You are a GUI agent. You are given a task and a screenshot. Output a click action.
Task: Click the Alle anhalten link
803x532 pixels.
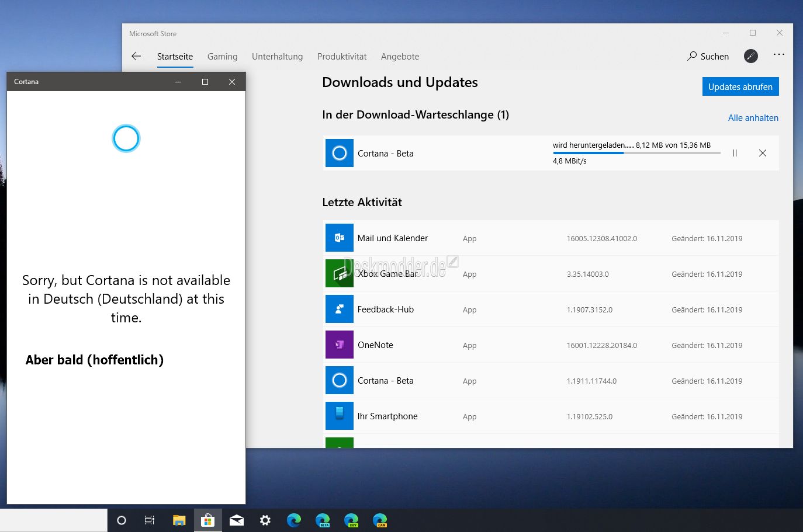[x=753, y=118]
